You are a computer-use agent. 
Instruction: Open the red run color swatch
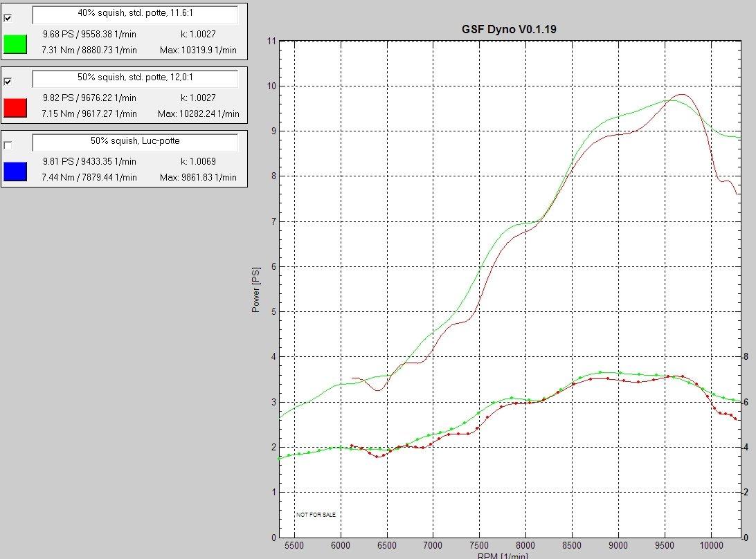[15, 107]
